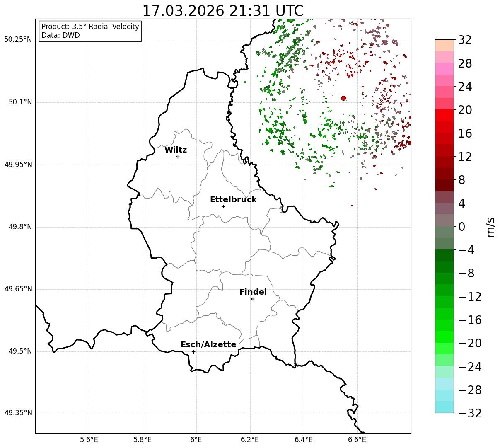Click the −8 colorbar tick label
This screenshot has height=448, width=500.
coord(466,274)
